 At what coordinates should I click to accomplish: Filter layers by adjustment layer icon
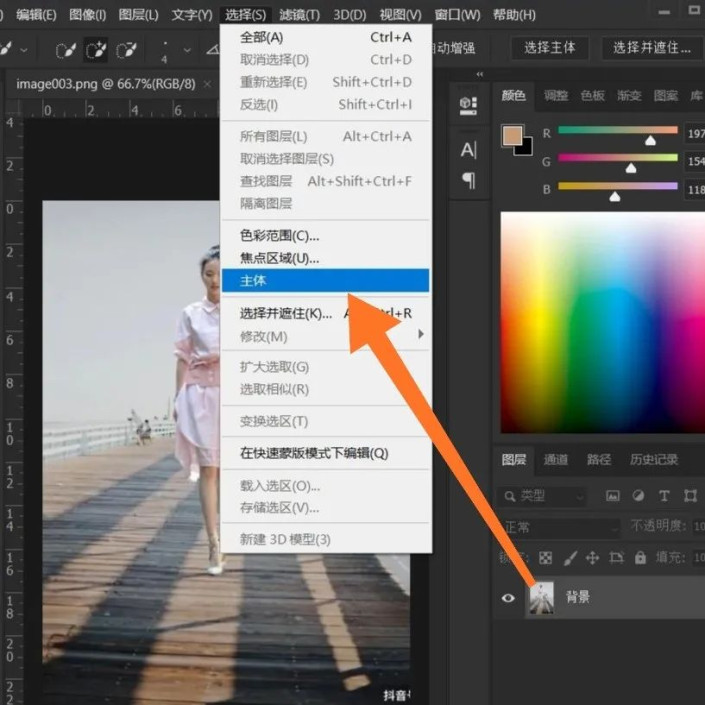(x=638, y=496)
